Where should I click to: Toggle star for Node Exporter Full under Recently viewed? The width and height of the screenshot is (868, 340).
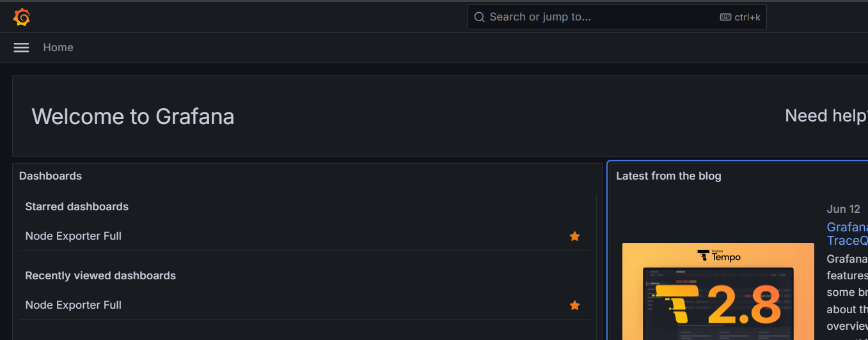click(x=574, y=305)
